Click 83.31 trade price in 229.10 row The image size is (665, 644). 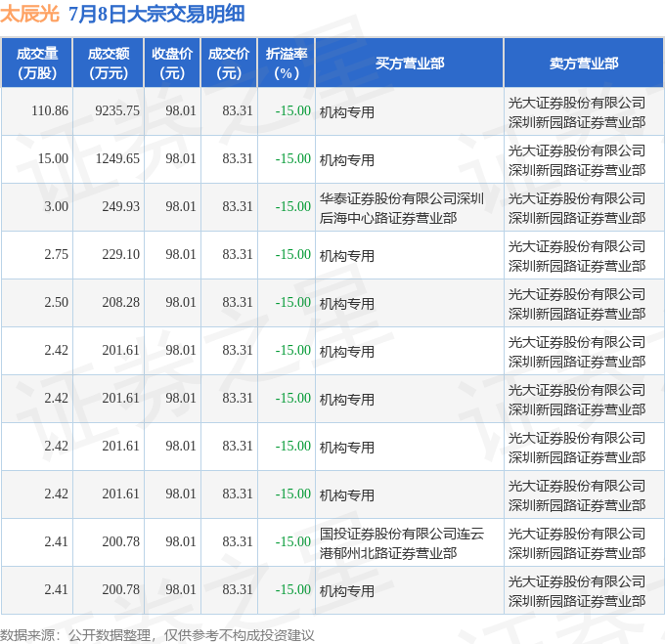[238, 254]
